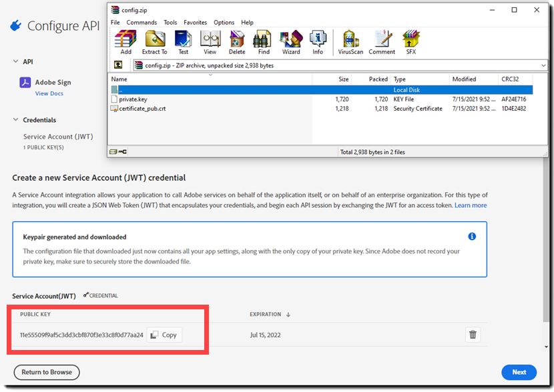The height and width of the screenshot is (392, 554).
Task: Click the Jul 15, 2022 expiration date
Action: click(x=266, y=335)
